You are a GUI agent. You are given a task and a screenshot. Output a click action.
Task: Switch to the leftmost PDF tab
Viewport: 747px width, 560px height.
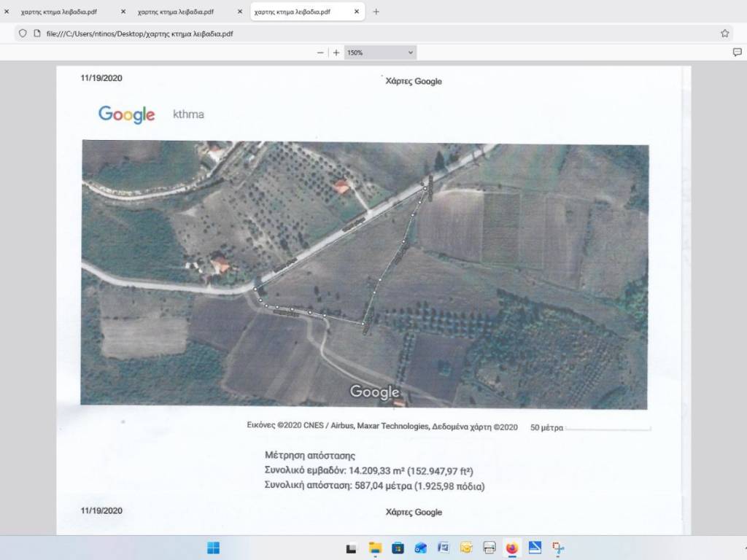tap(58, 12)
